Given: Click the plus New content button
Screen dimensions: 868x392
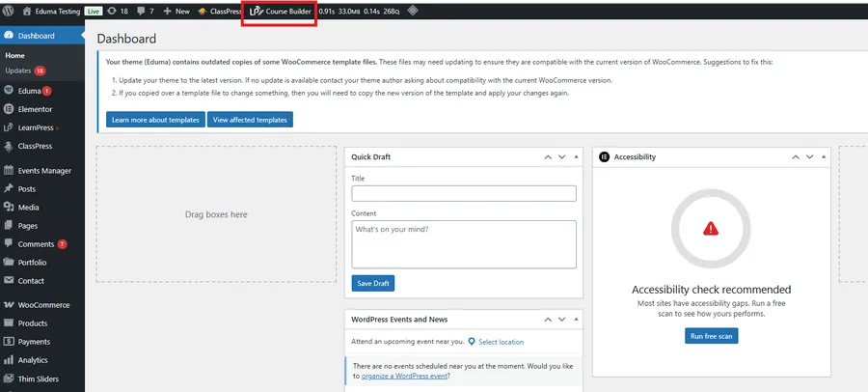Looking at the screenshot, I should (176, 11).
